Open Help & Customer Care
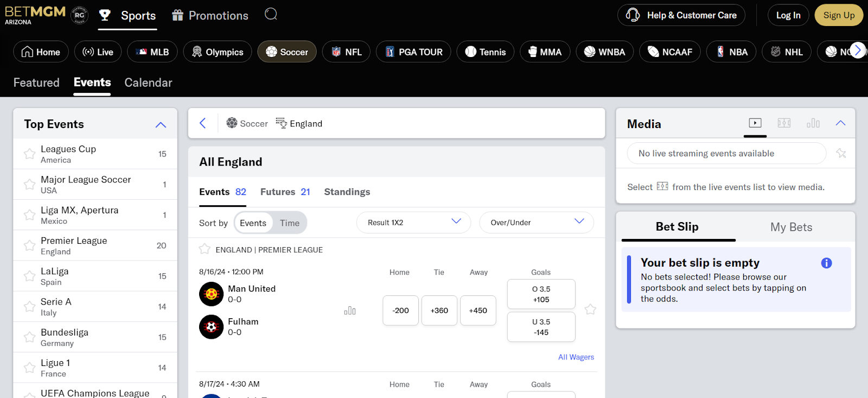Image resolution: width=868 pixels, height=398 pixels. click(x=681, y=15)
